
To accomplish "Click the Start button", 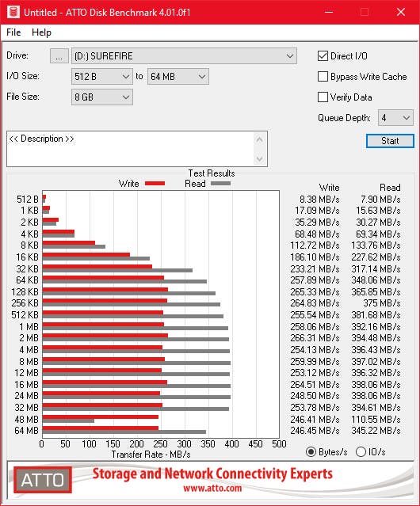I will click(x=390, y=141).
